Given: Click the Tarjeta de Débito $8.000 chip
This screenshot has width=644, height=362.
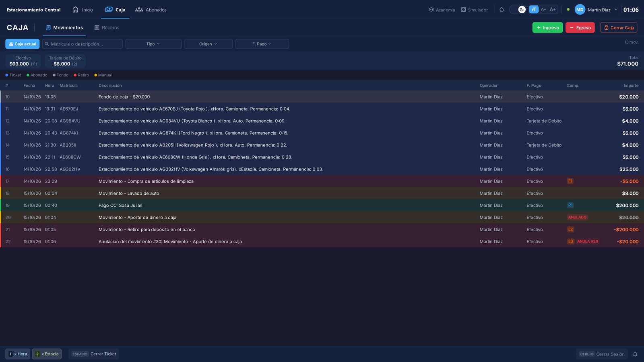Looking at the screenshot, I should [x=65, y=61].
